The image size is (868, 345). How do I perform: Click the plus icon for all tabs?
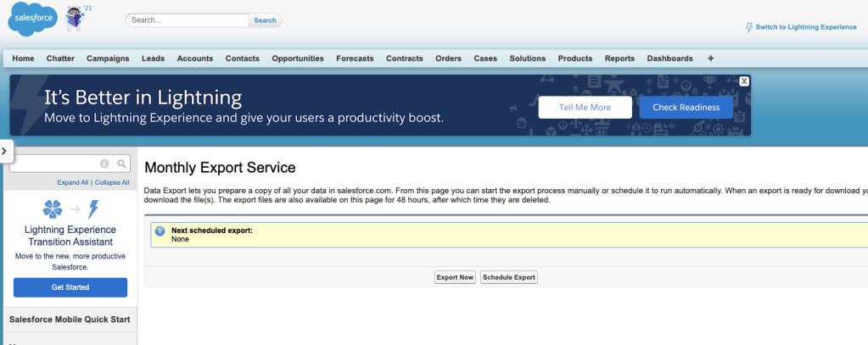(x=710, y=58)
